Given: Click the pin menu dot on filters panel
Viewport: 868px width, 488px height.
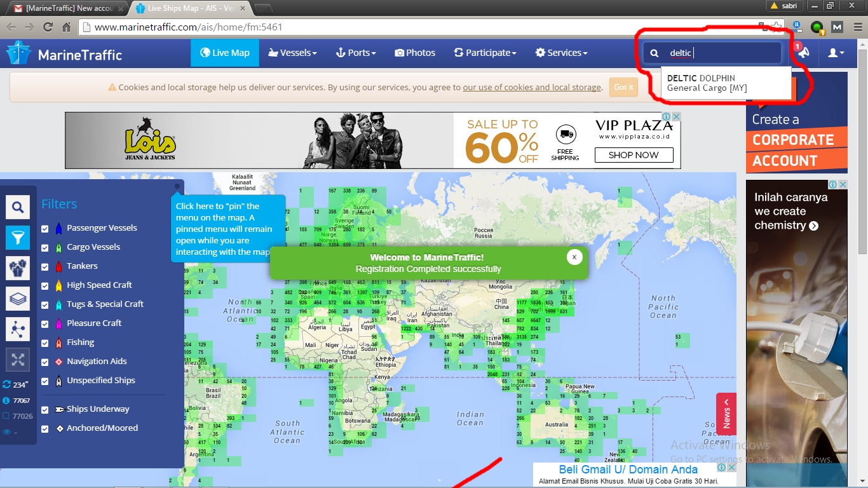Looking at the screenshot, I should [177, 186].
